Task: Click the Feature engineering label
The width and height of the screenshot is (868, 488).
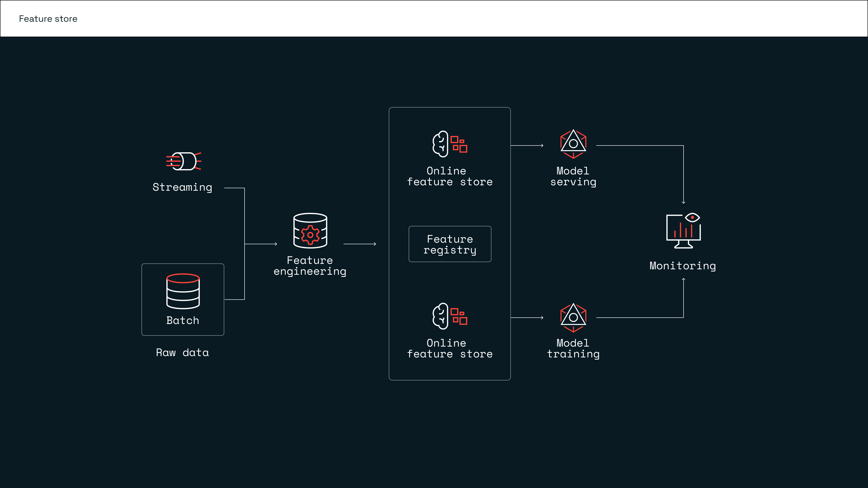Action: tap(310, 266)
